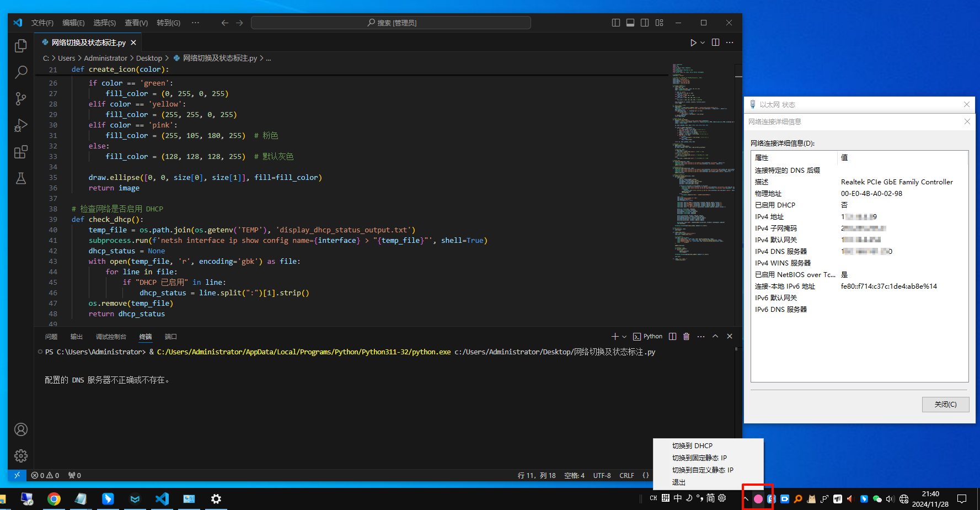Choose 切换到固定静态 IP in tray menu
This screenshot has height=510, width=980.
tap(708, 458)
